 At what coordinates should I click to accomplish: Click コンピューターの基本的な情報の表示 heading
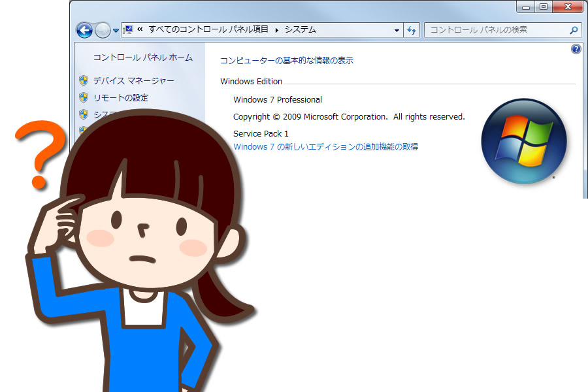(x=287, y=60)
